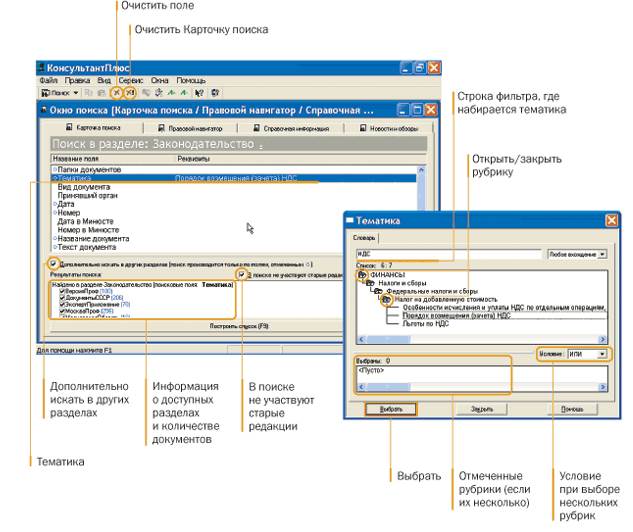The image size is (633, 532).
Task: Open the Окна menu
Action: click(x=160, y=80)
